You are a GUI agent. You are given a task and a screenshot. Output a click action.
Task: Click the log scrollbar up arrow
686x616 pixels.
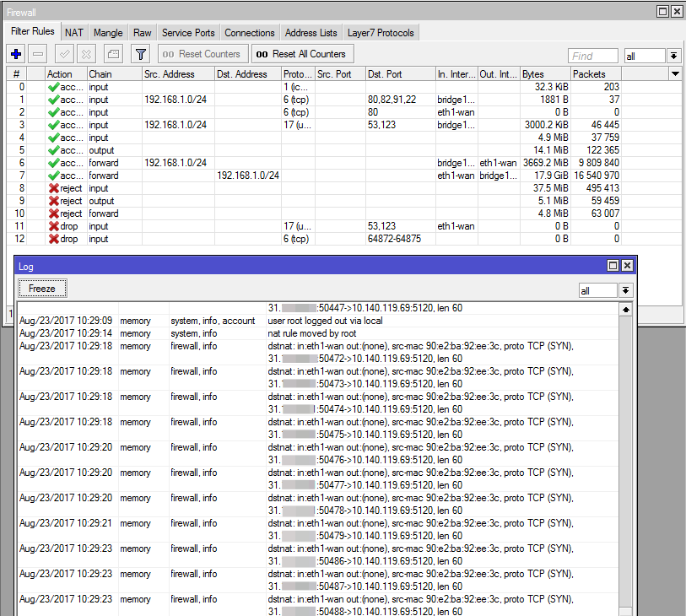(x=626, y=310)
